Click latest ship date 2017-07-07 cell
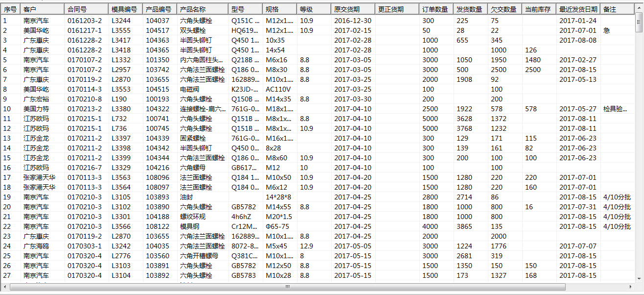Screen dimensions: 644x295 click(578, 246)
